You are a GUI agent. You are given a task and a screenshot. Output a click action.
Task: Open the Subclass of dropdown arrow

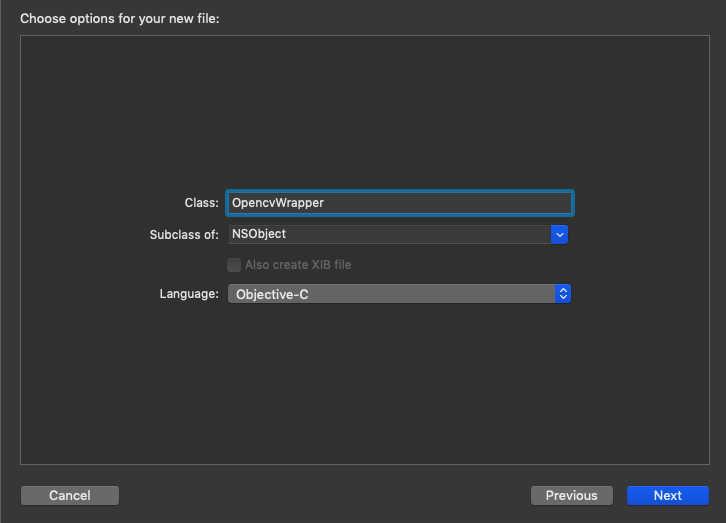pyautogui.click(x=559, y=235)
